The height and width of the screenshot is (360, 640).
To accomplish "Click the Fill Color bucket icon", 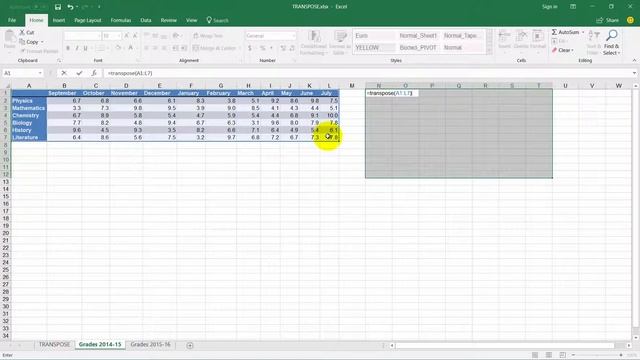I will point(118,48).
